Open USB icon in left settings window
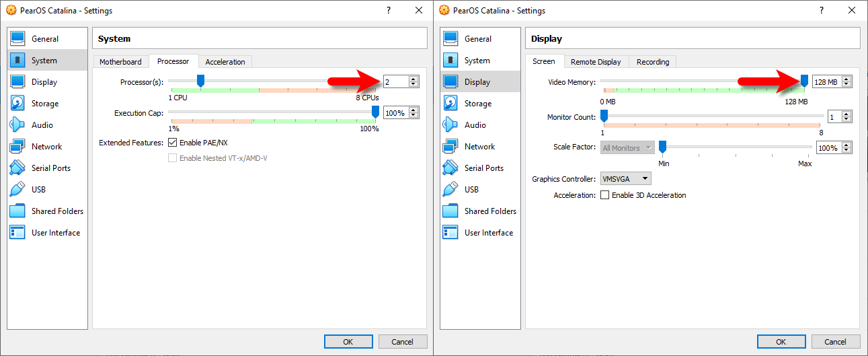The width and height of the screenshot is (868, 356). click(17, 190)
